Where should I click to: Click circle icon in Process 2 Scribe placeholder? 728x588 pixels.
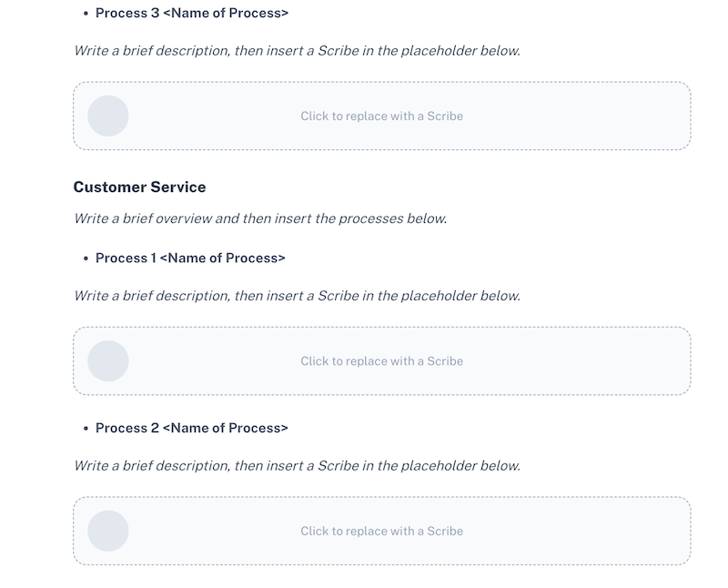coord(108,531)
